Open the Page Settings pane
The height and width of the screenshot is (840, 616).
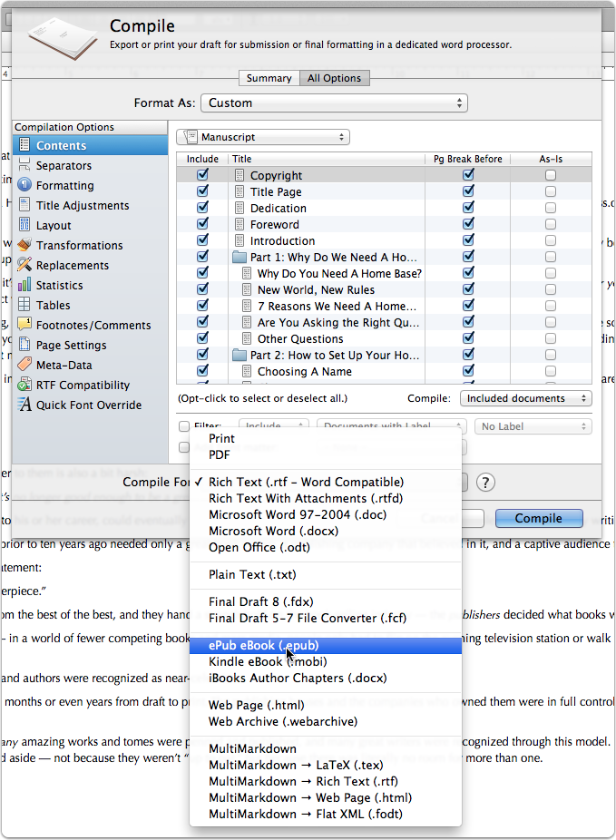click(x=90, y=345)
